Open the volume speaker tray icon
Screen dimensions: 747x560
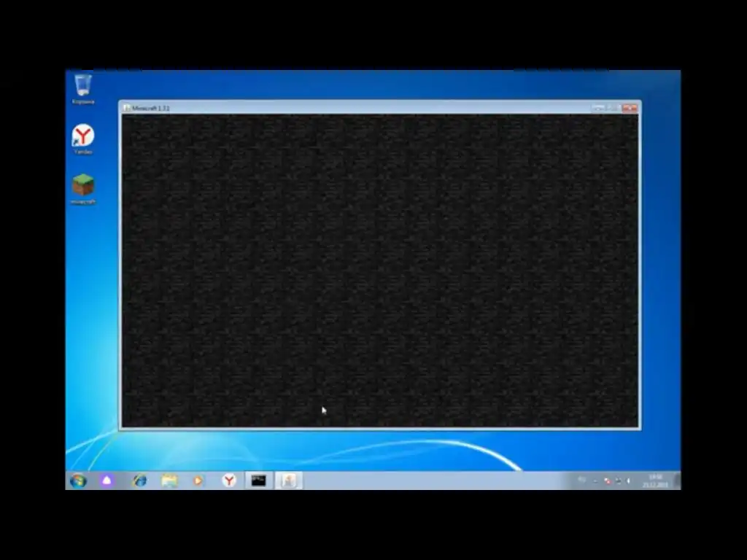628,481
